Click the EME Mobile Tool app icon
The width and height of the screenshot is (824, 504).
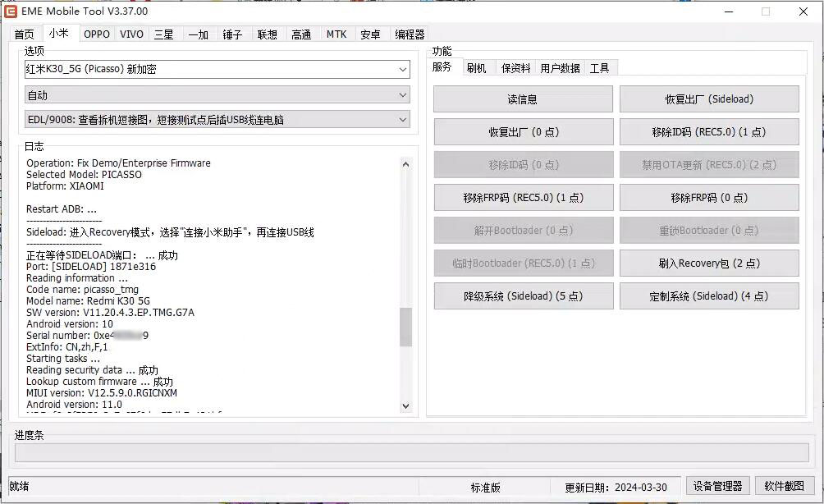coord(11,11)
